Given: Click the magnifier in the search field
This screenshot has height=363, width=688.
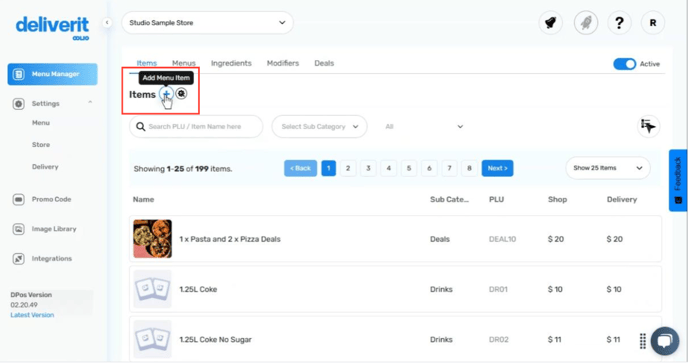Looking at the screenshot, I should (x=140, y=126).
